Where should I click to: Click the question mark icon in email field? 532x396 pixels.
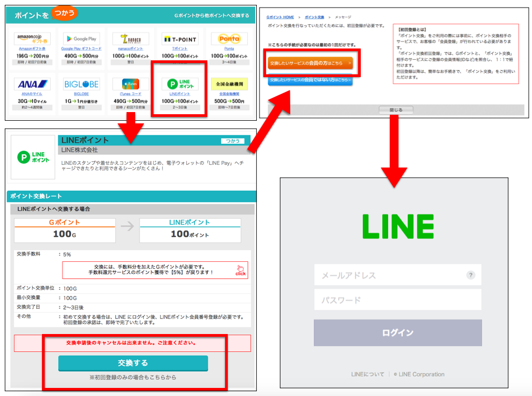pos(471,275)
